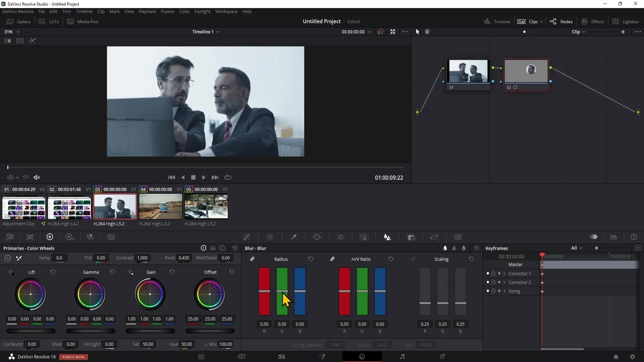Open the Color Match palette

(30, 237)
